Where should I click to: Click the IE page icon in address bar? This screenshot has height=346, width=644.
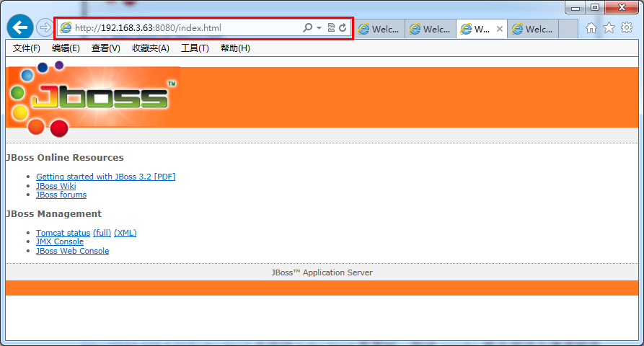pyautogui.click(x=66, y=28)
